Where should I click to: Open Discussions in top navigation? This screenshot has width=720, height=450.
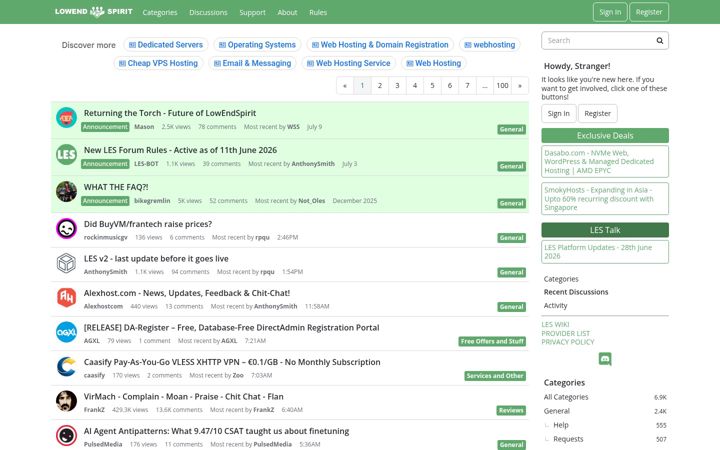point(208,12)
